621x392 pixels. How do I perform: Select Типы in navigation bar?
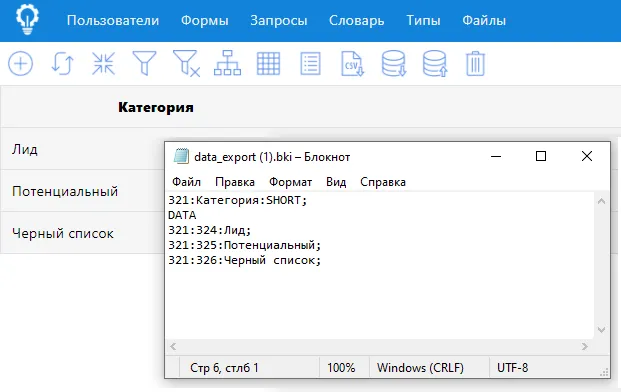pyautogui.click(x=423, y=21)
